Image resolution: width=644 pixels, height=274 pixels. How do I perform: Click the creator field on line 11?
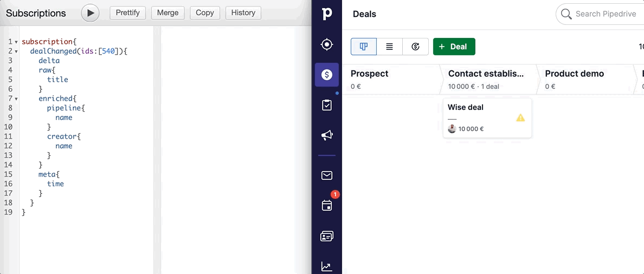(x=62, y=136)
